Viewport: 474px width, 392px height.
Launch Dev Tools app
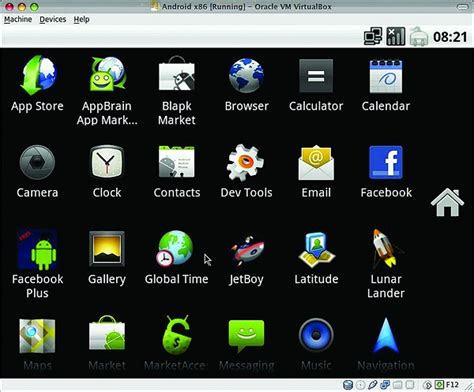coord(246,171)
